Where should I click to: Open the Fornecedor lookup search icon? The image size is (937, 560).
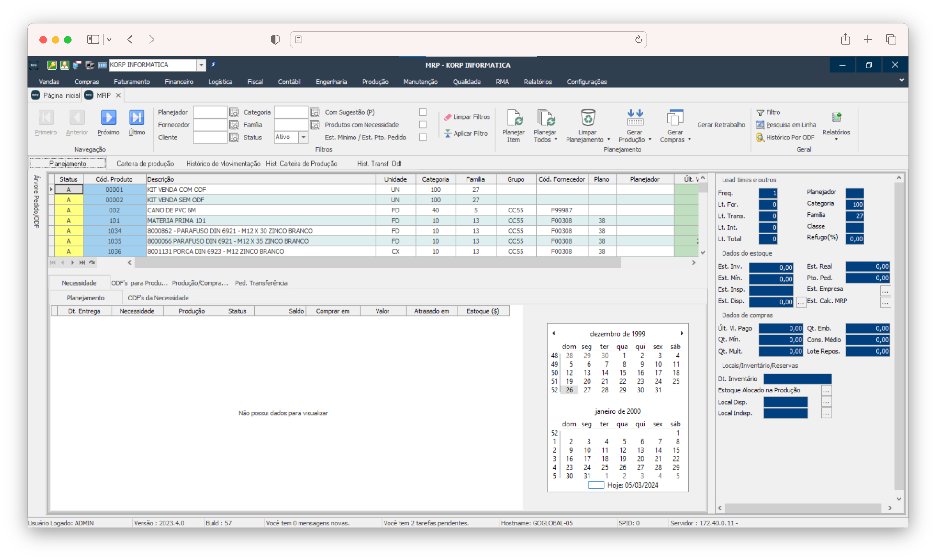click(234, 125)
